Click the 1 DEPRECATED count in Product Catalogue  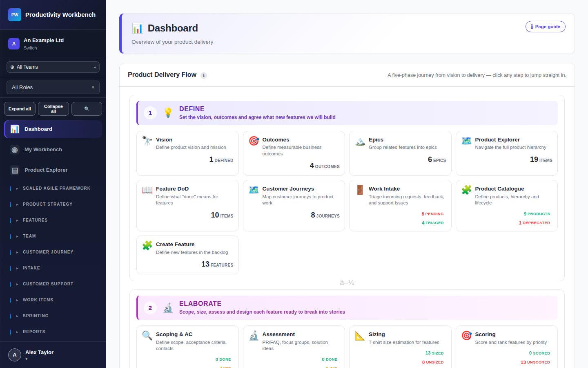point(534,223)
